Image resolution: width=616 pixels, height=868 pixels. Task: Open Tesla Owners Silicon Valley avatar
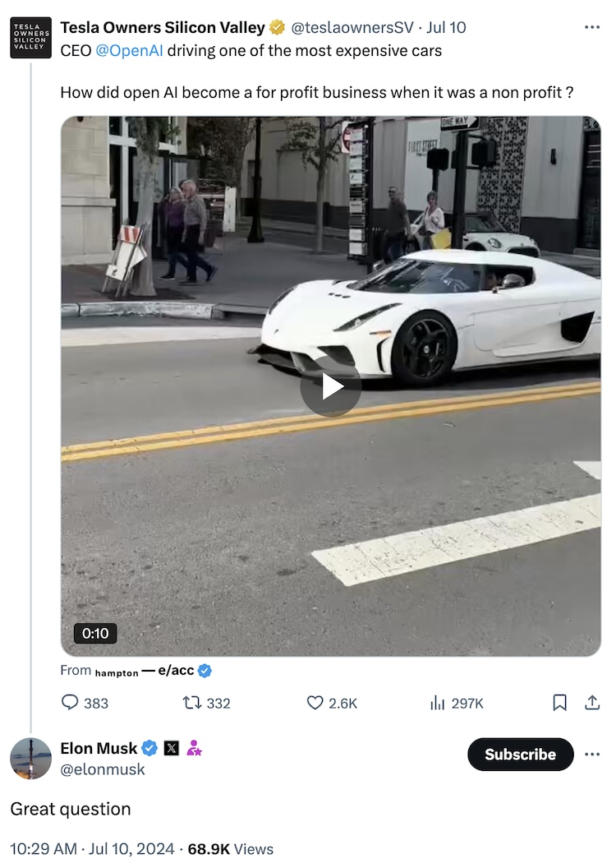(x=30, y=38)
